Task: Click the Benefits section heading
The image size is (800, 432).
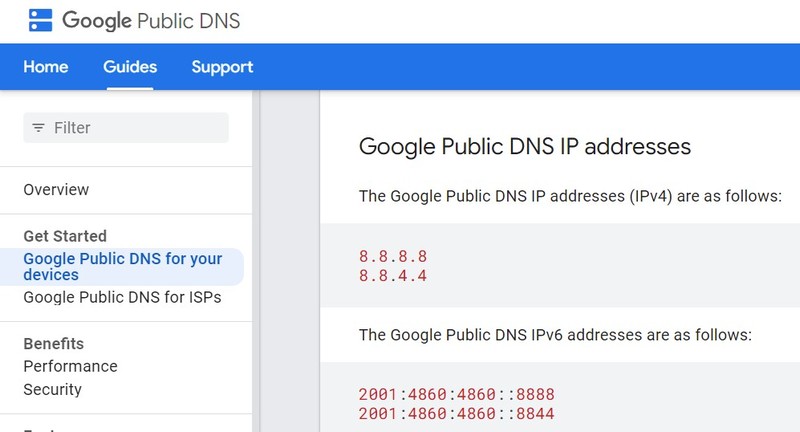Action: (53, 344)
